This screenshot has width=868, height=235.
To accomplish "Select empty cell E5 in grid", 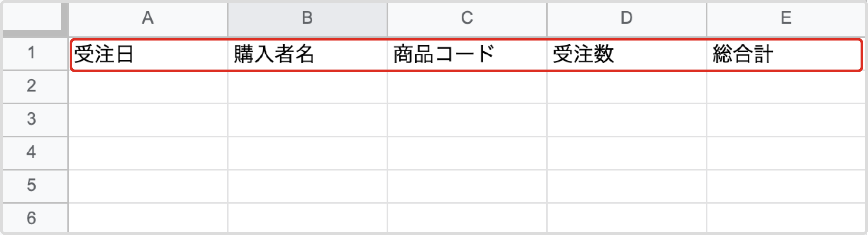I will (786, 186).
